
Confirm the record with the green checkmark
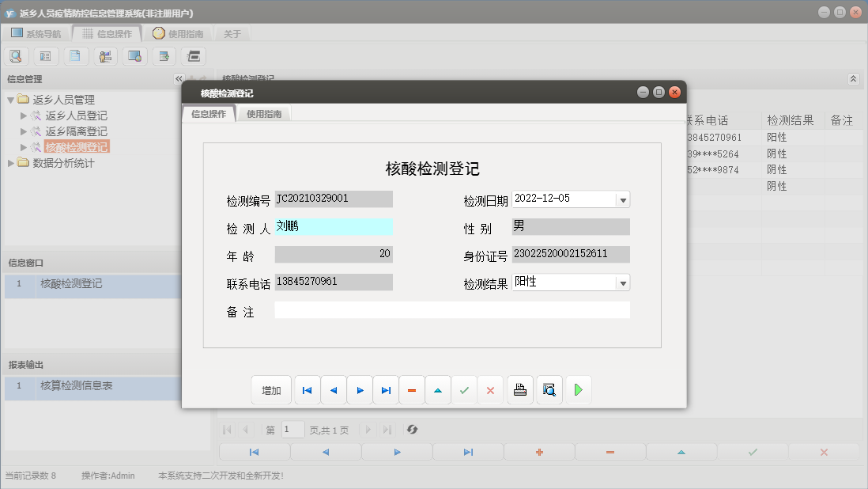(x=464, y=389)
